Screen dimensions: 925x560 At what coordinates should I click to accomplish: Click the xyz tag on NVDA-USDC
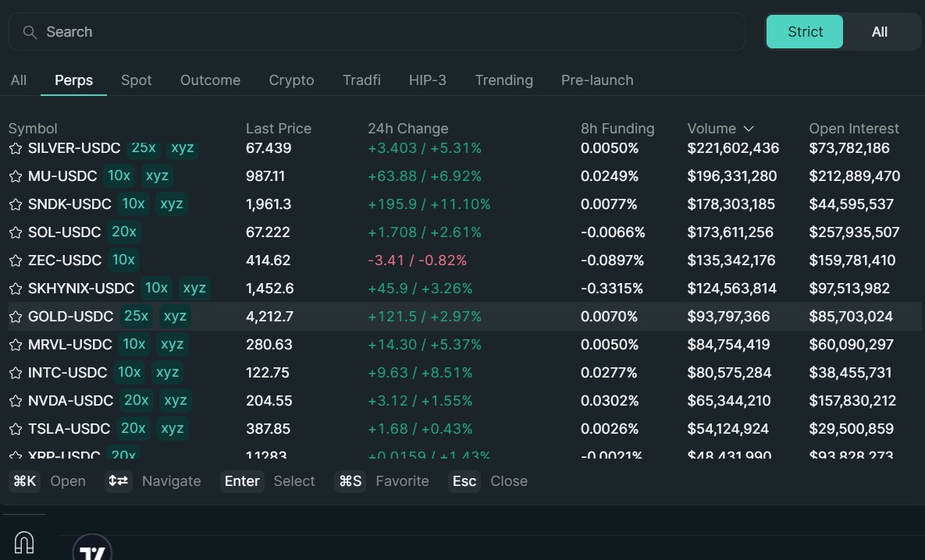pos(175,401)
